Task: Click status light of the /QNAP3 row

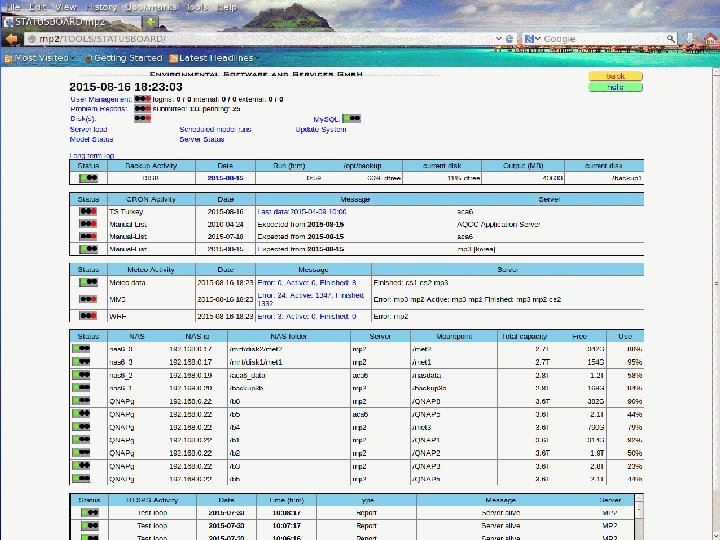Action: [81, 466]
